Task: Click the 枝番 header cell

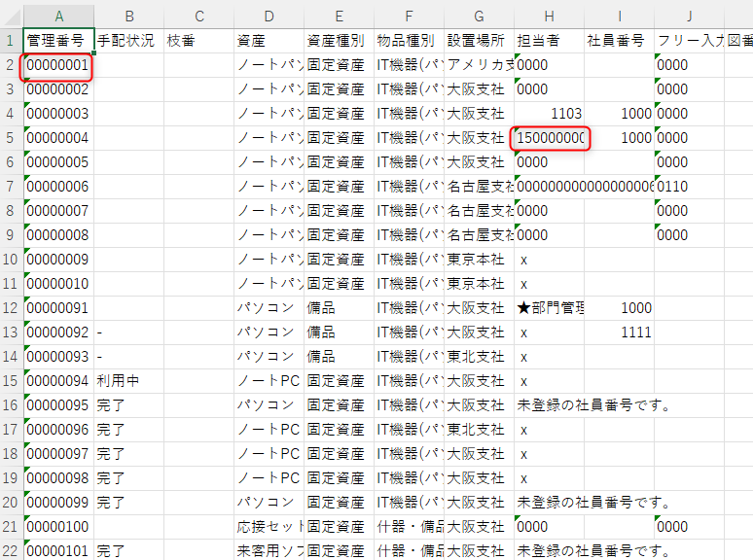Action: [x=198, y=41]
